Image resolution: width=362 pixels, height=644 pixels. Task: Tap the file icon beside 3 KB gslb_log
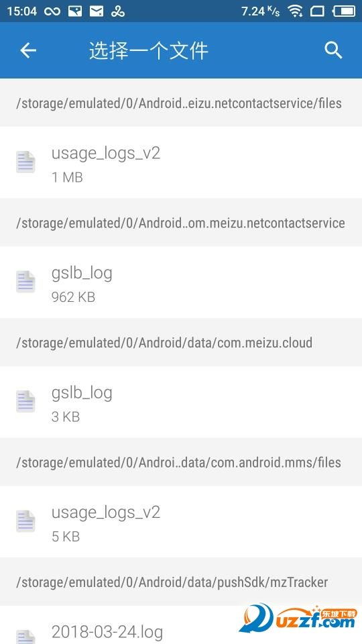[x=25, y=402]
